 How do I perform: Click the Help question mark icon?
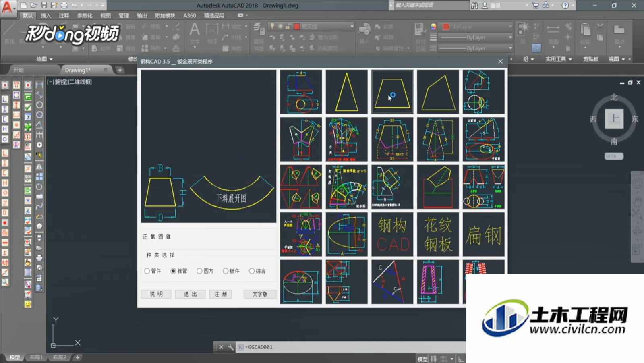(x=565, y=5)
